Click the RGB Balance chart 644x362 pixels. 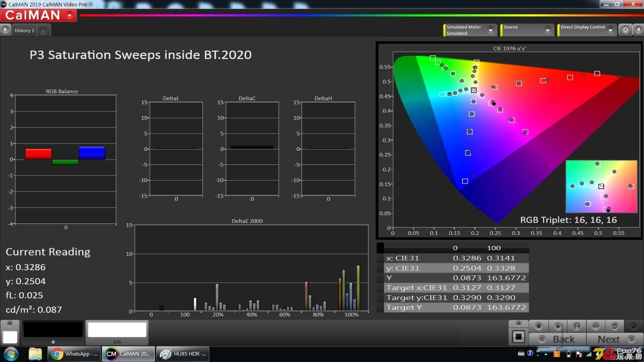(x=65, y=159)
